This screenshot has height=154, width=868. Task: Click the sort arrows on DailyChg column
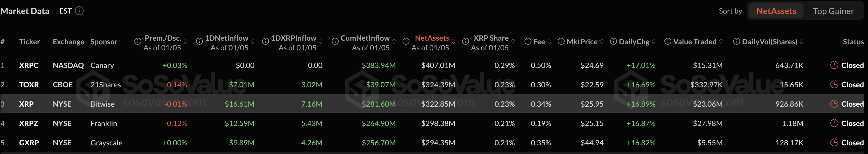pos(654,41)
